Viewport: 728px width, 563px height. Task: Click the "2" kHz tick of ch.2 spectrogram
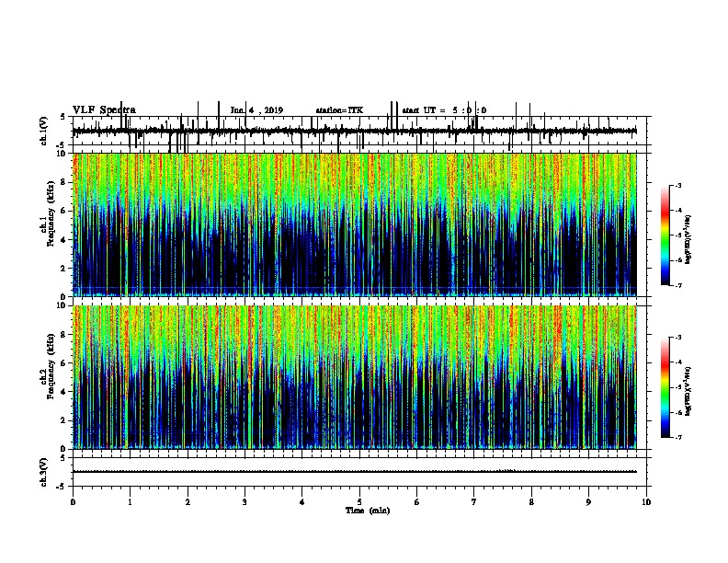[x=64, y=420]
